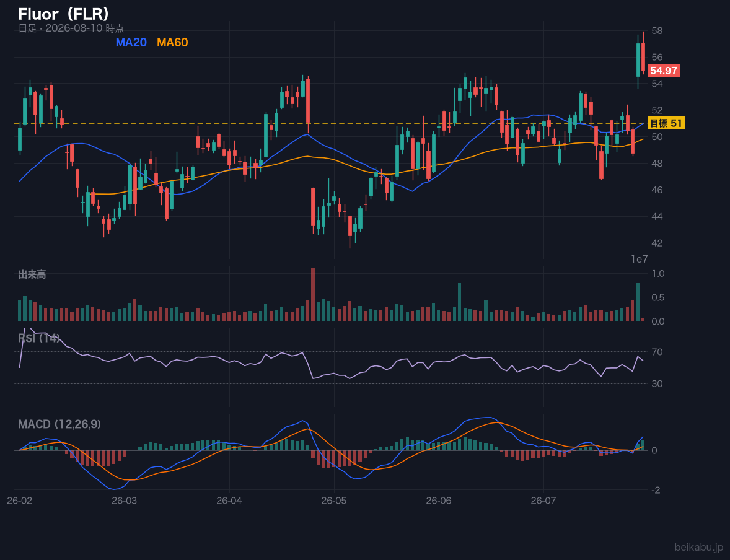The image size is (730, 560).
Task: Click the 日足 · 2026-08-10 時点 subtitle
Action: (71, 28)
